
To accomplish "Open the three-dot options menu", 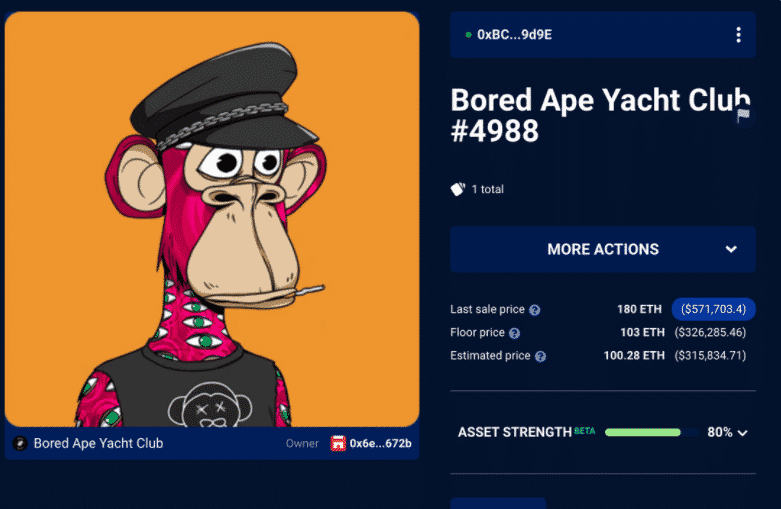I will click(x=738, y=35).
